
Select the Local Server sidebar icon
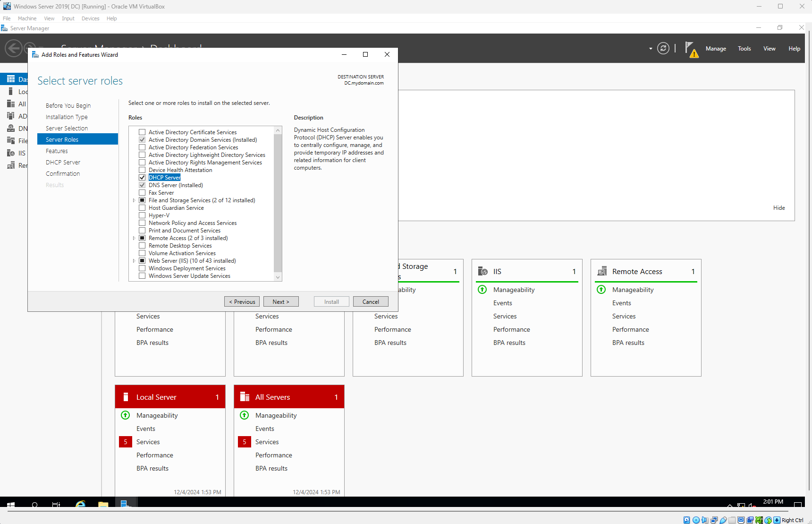(x=11, y=91)
